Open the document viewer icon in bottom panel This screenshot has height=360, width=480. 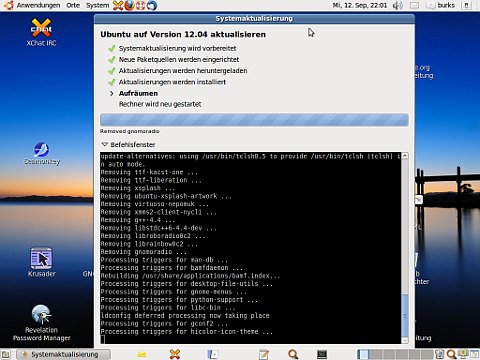[x=212, y=354]
